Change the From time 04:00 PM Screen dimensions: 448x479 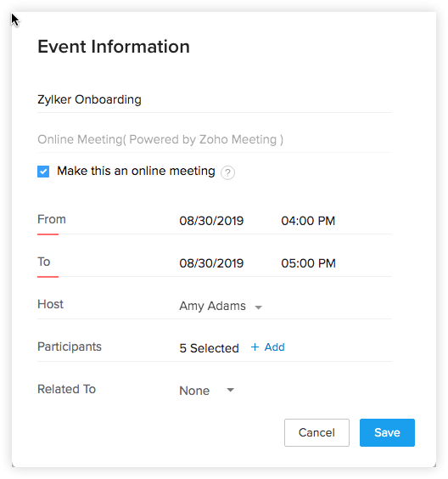tap(308, 221)
